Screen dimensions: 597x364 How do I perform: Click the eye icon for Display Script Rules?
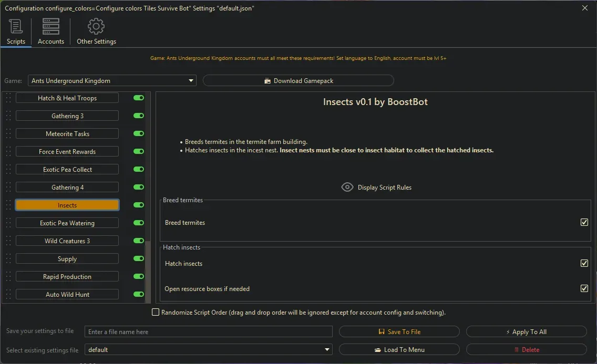[x=347, y=188]
